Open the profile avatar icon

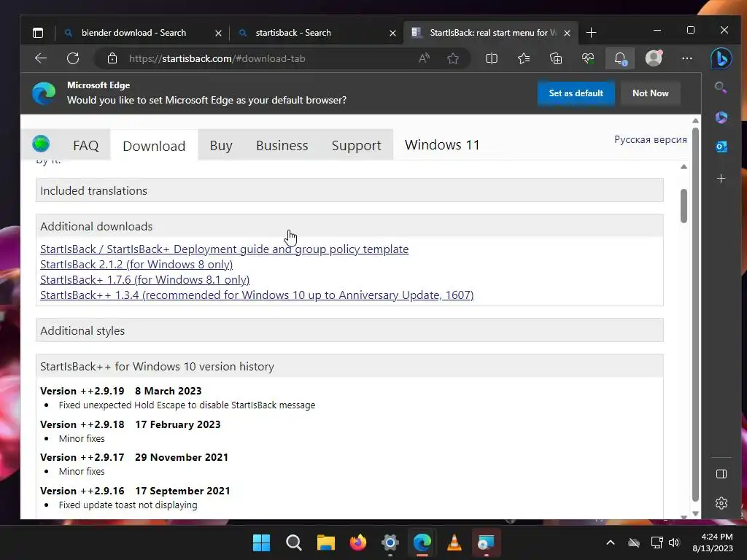(x=654, y=58)
